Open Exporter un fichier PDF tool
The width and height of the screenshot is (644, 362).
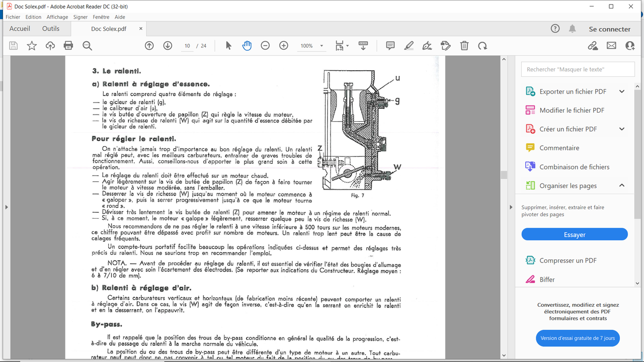click(x=573, y=92)
